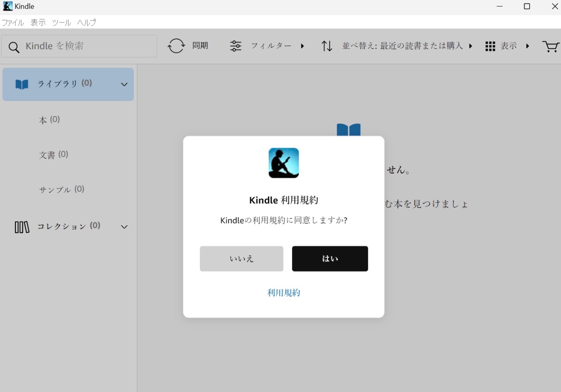Open the shopping cart store icon

pyautogui.click(x=550, y=46)
